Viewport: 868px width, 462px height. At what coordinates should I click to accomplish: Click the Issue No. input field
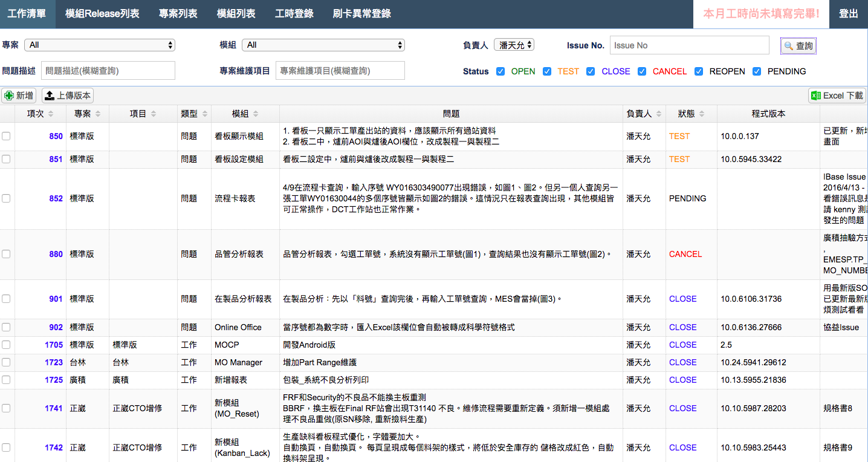(689, 45)
